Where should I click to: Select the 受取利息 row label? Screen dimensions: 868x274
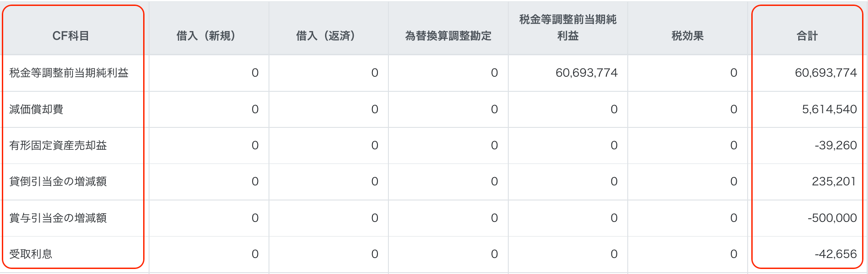31,254
